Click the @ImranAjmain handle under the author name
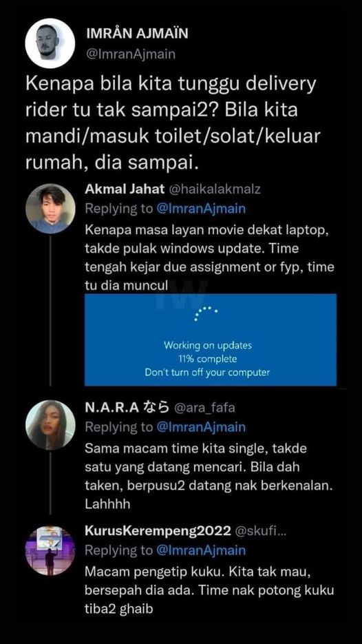Image resolution: width=362 pixels, height=644 pixels. (x=131, y=54)
